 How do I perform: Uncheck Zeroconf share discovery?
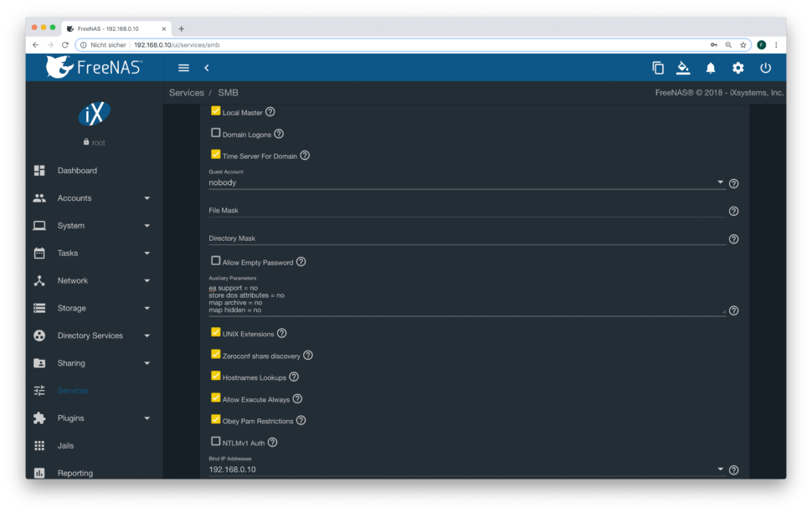[215, 354]
